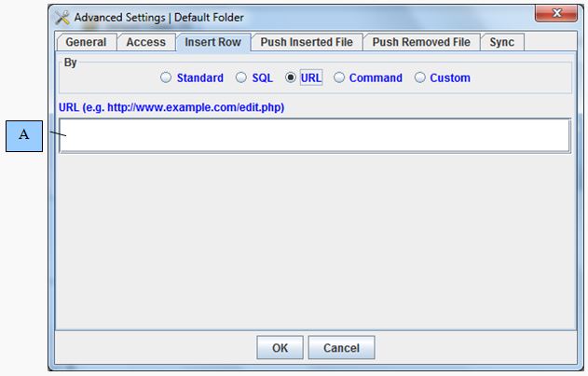
Task: Switch to the Sync tab
Action: (501, 42)
